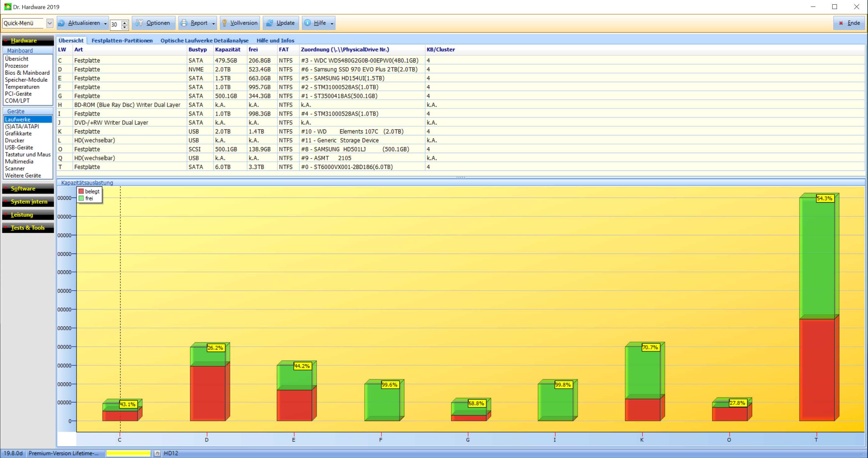Open the Optische Laufwerke Detailanalyse tab
This screenshot has width=868, height=458.
[x=204, y=40]
